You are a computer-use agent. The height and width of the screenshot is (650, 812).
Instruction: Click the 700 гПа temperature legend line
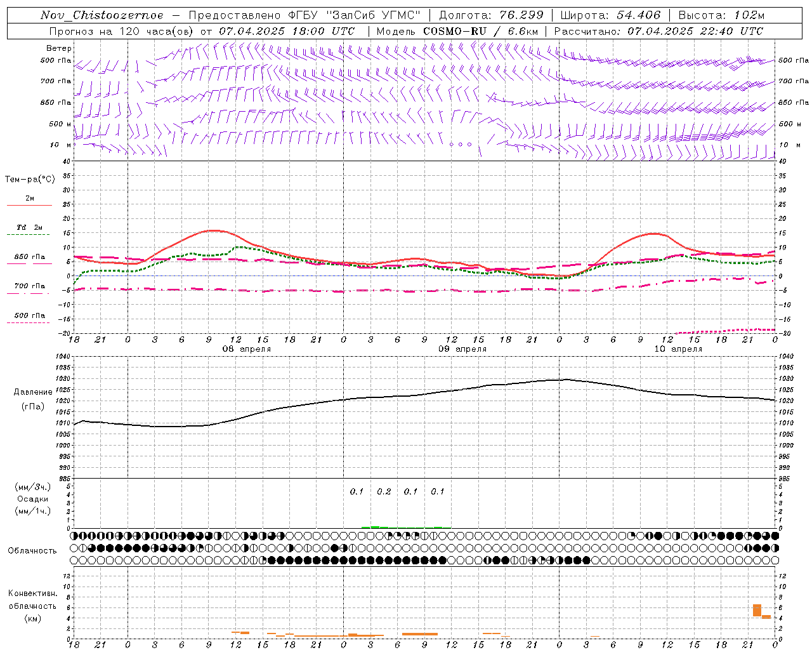(x=29, y=293)
